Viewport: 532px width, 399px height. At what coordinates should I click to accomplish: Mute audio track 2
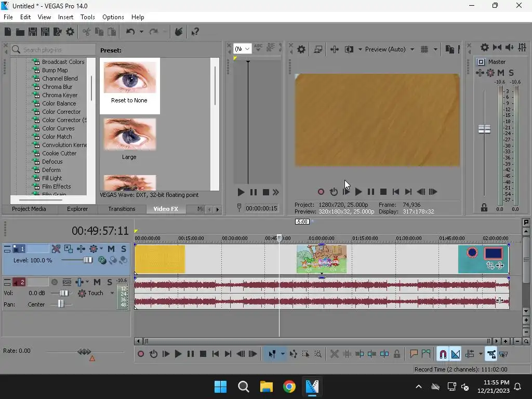tap(97, 282)
